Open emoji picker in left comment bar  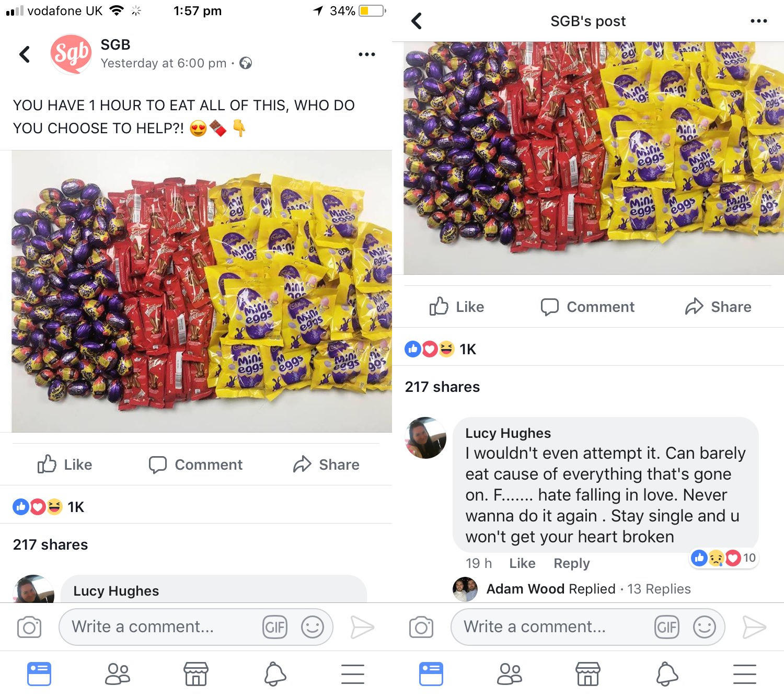tap(312, 627)
